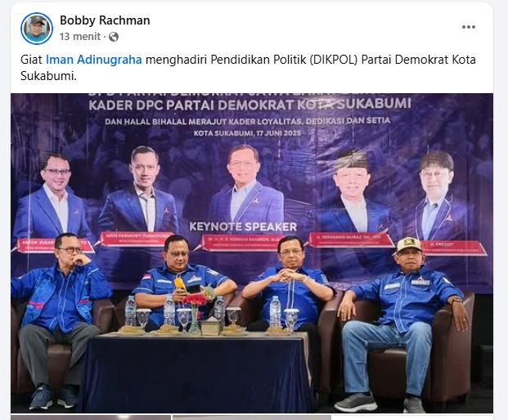Open Bobby Rachman's profile picture
This screenshot has width=508, height=420.
(x=37, y=29)
